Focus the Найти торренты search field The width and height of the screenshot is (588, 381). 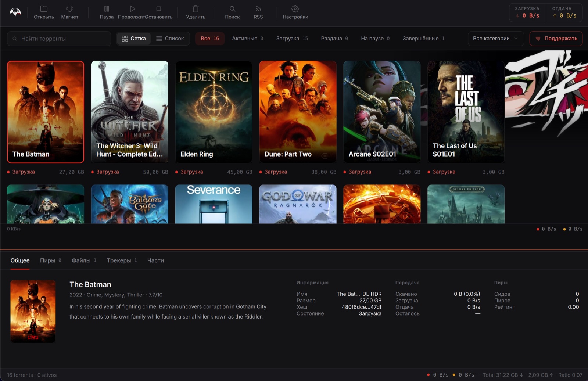point(59,39)
